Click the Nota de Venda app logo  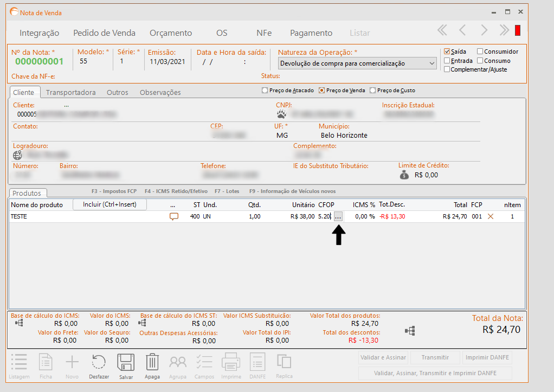(14, 12)
